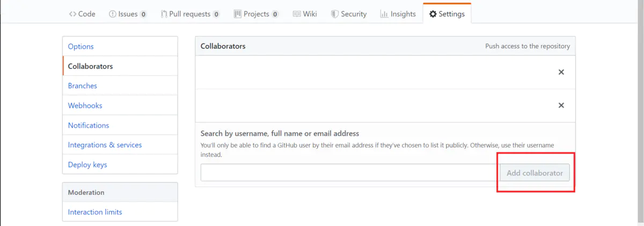
Task: Switch to Pull requests tab
Action: tap(190, 14)
